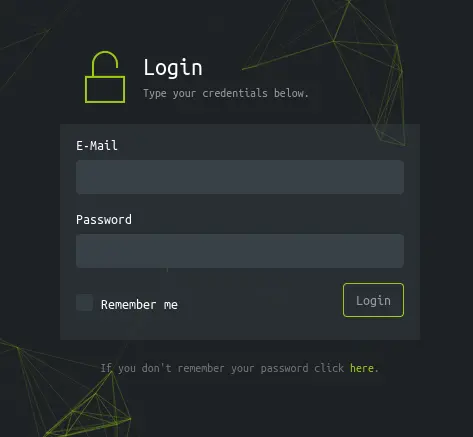
Task: Click the 'Type your credentials below.' subtitle
Action: coord(226,93)
